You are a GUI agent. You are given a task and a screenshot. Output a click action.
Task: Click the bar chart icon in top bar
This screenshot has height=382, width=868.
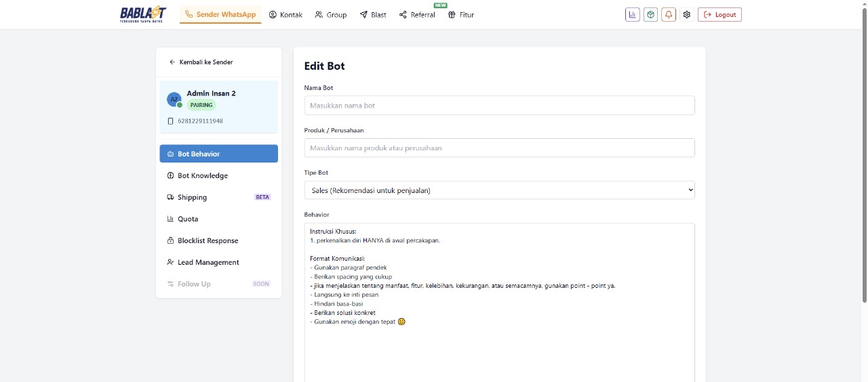[x=632, y=14]
